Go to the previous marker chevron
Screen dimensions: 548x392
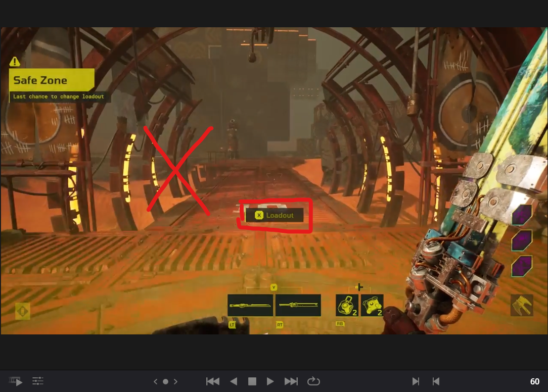pyautogui.click(x=156, y=381)
